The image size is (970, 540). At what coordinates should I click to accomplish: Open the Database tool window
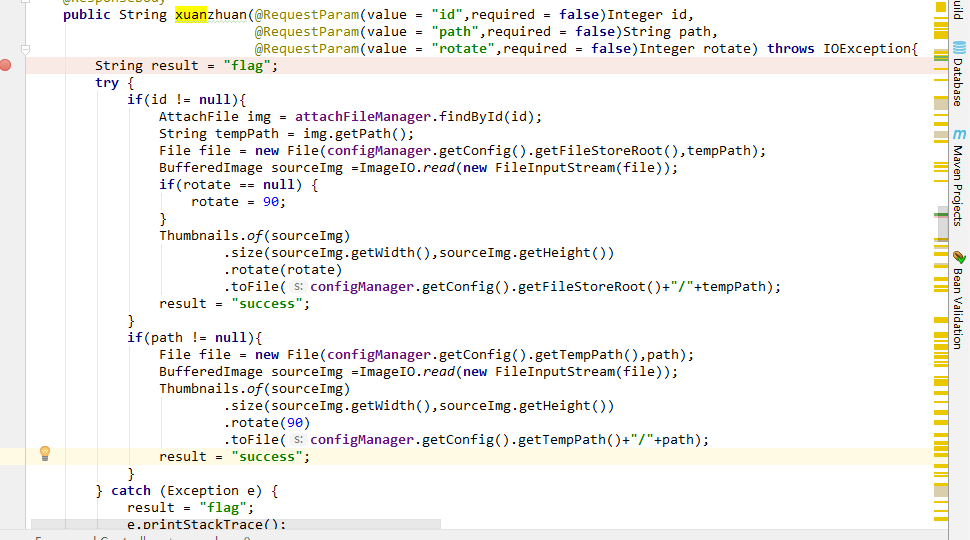tap(958, 74)
